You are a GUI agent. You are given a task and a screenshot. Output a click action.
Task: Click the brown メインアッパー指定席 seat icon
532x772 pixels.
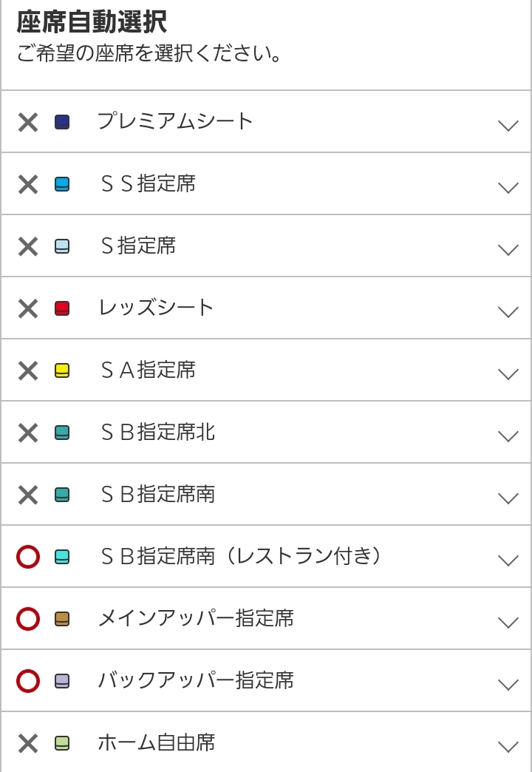(62, 619)
